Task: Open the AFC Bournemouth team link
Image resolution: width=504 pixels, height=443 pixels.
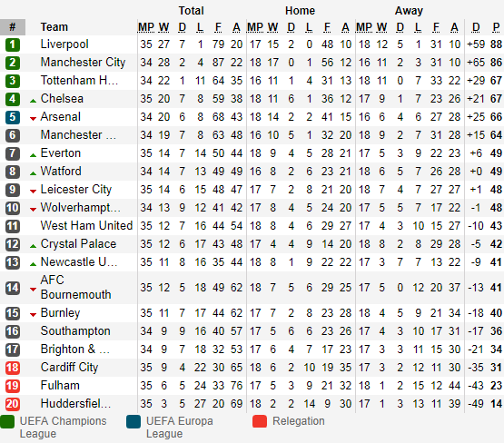Action: click(76, 287)
